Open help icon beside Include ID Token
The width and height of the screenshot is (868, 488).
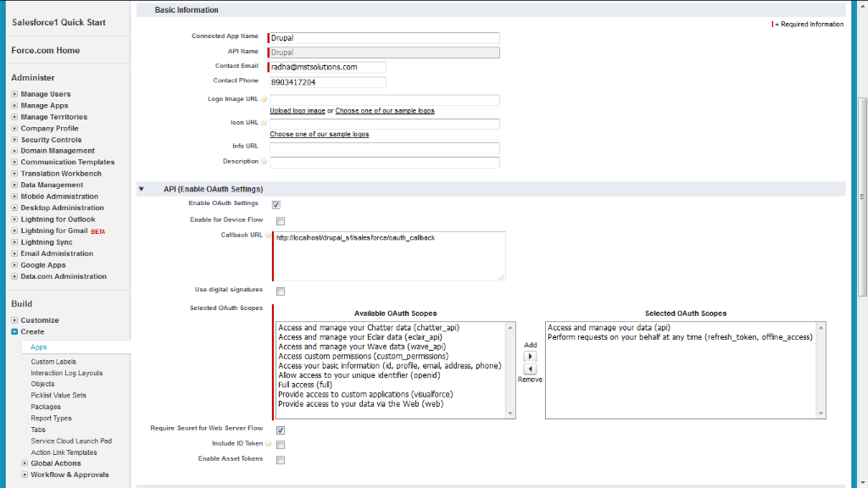269,444
